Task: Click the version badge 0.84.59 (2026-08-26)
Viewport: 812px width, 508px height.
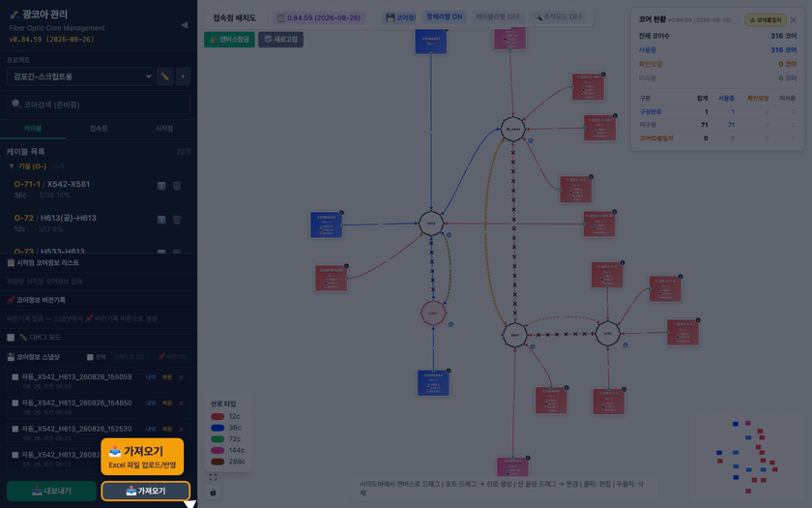Action: click(x=319, y=17)
